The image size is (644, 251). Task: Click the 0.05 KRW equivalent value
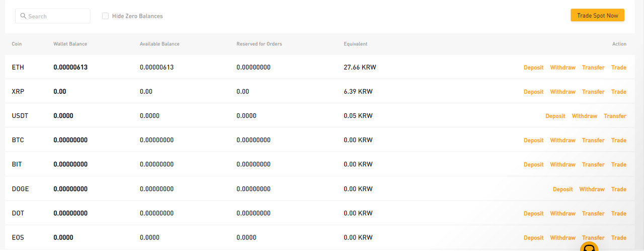pos(358,116)
